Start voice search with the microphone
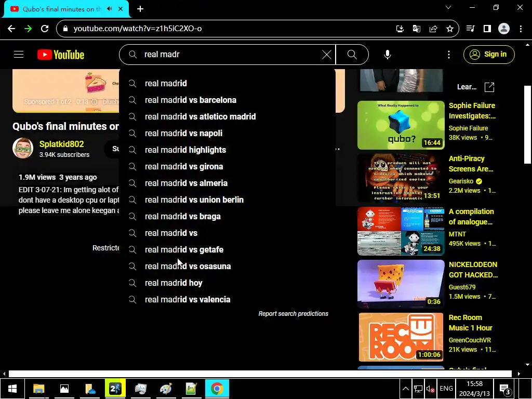The width and height of the screenshot is (532, 399). [387, 54]
